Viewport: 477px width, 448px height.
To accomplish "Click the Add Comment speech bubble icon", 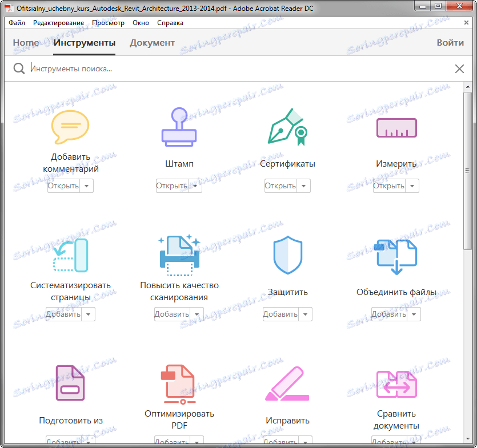I will 70,127.
